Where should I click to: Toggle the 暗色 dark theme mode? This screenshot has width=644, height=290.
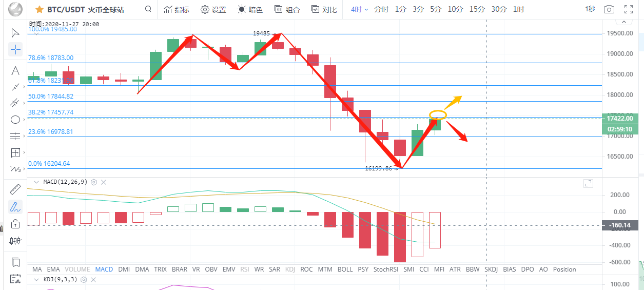point(249,9)
